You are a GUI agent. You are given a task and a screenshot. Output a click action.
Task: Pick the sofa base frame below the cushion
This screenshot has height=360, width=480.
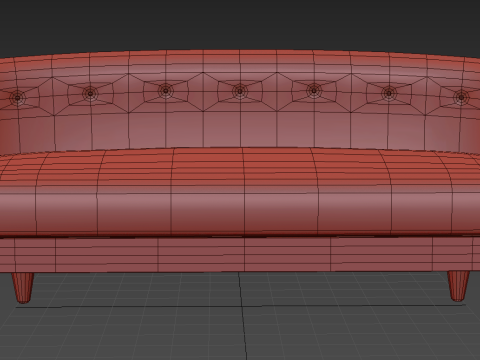coord(240,254)
